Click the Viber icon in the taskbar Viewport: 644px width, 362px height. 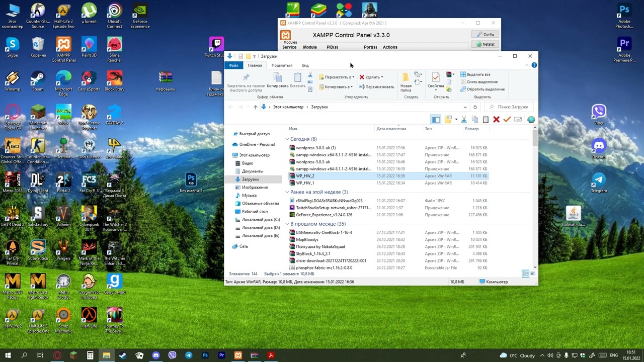(x=173, y=355)
